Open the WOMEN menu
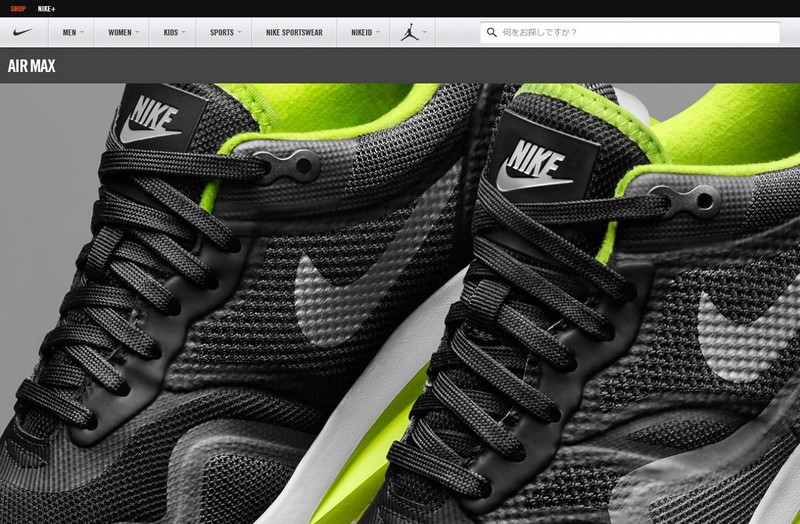 [119, 32]
